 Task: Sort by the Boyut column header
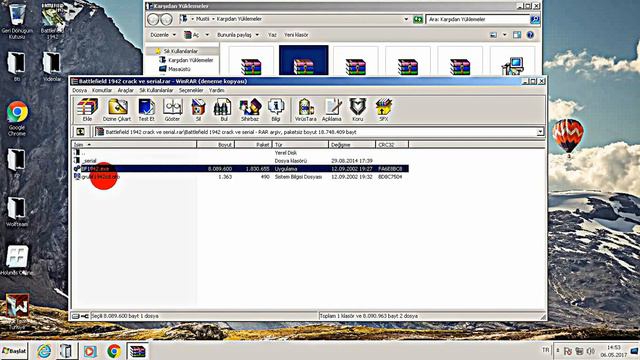[x=216, y=144]
